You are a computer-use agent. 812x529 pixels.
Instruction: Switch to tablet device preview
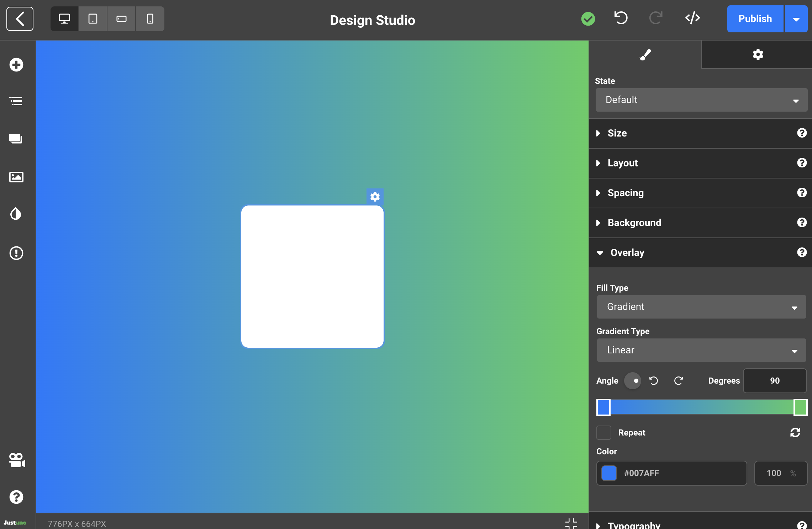[x=93, y=19]
